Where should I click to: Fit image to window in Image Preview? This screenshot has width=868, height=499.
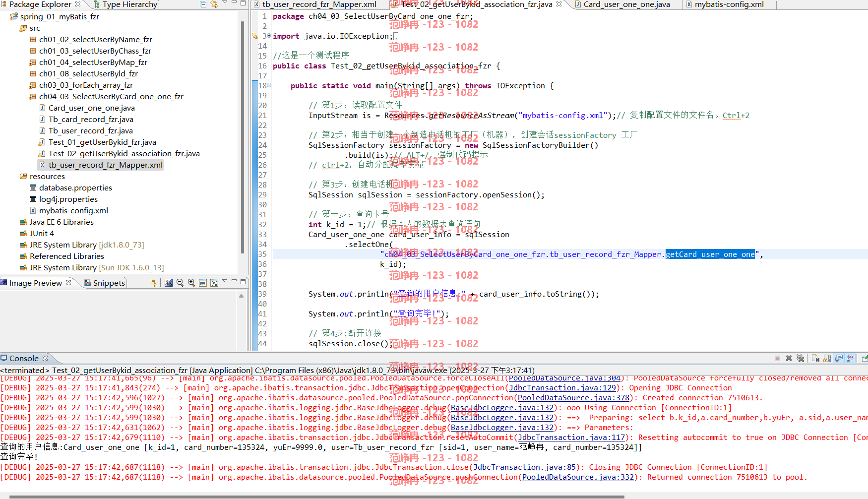tap(214, 283)
